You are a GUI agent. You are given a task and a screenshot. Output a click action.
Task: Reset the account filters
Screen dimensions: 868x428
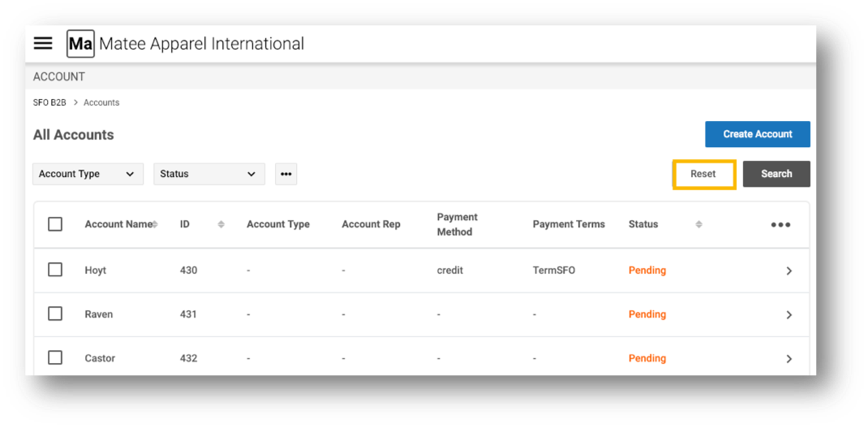703,174
